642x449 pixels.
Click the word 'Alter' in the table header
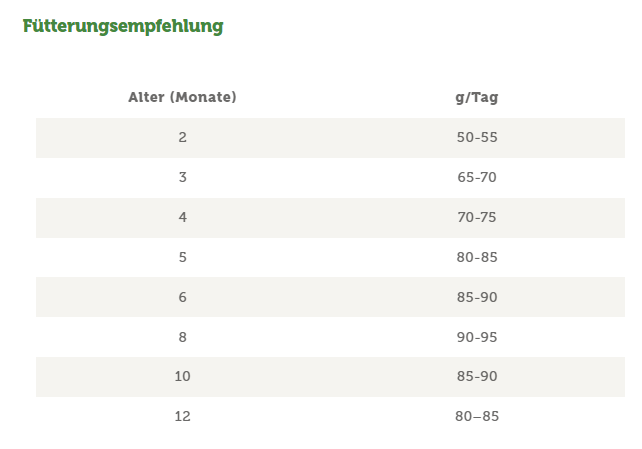point(146,98)
